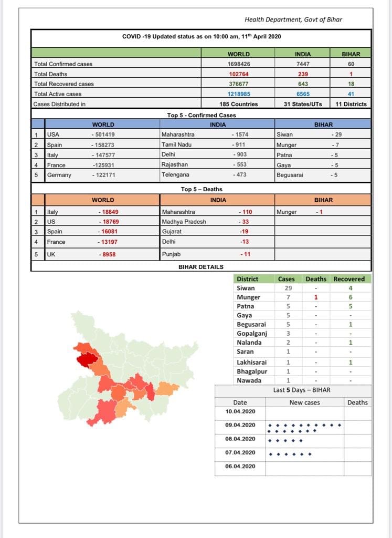392x538 pixels.
Task: Select the 09.04.2020 date row
Action: (x=293, y=427)
